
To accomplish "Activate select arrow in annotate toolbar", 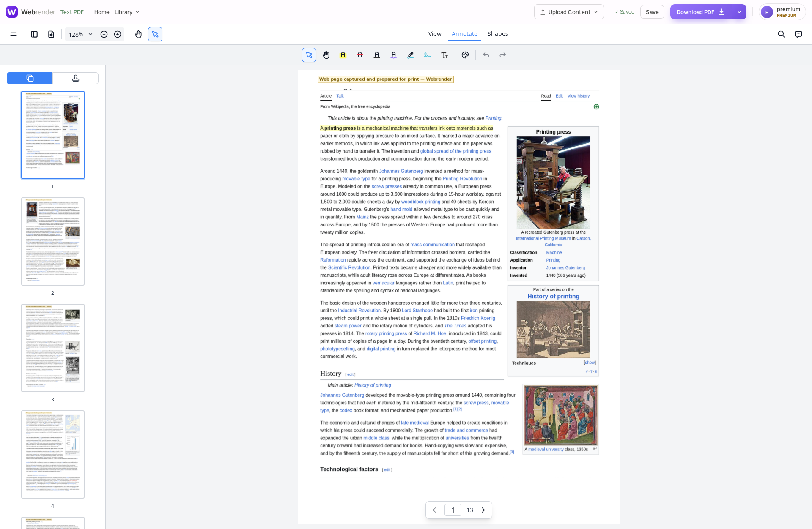I will tap(309, 55).
